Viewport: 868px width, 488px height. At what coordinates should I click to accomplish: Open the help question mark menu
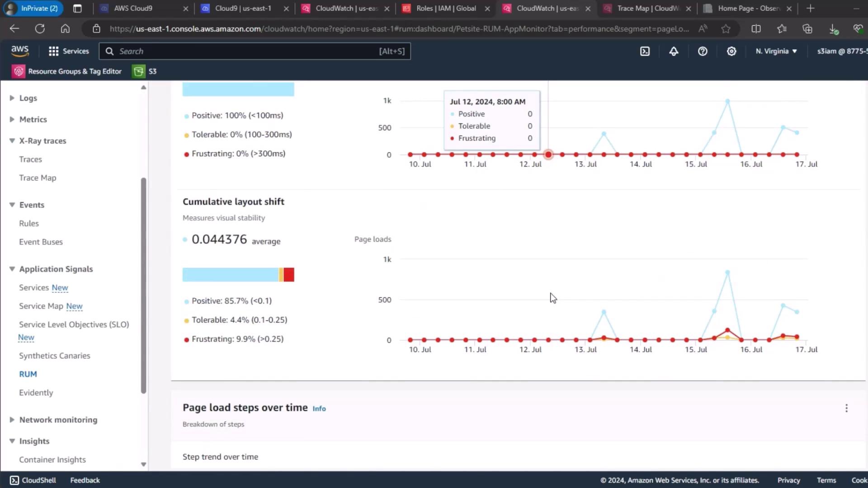tap(703, 51)
